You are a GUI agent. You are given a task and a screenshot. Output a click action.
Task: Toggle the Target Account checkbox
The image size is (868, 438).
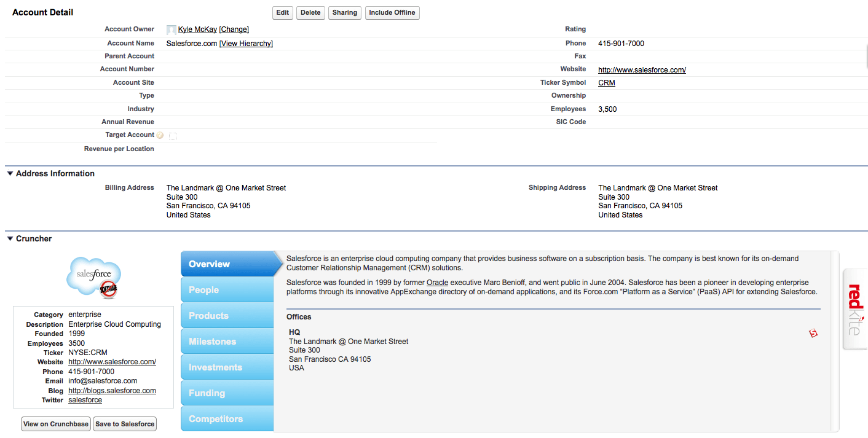point(173,136)
